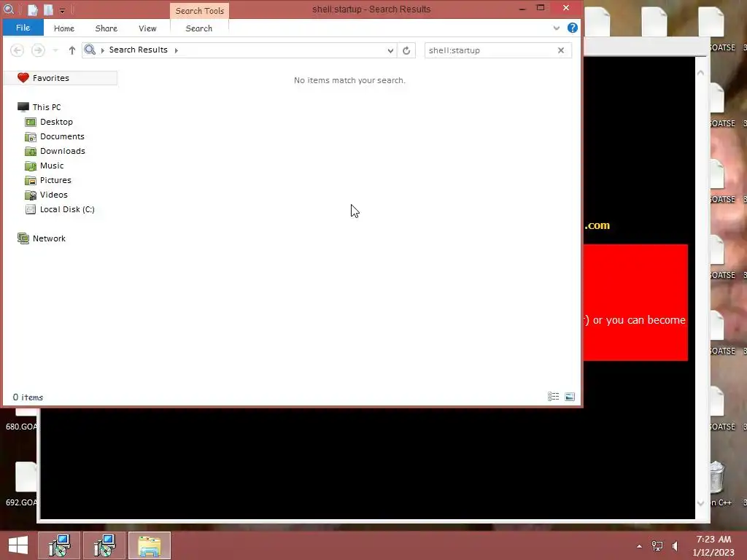This screenshot has height=560, width=747.
Task: Click the network tray icon
Action: 657,545
